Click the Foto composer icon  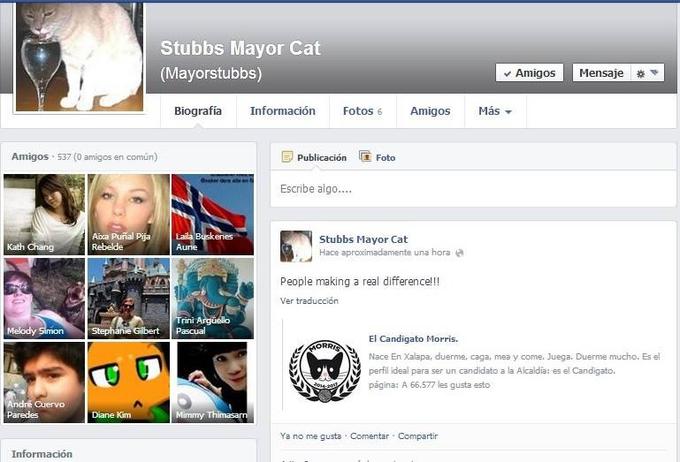(365, 156)
